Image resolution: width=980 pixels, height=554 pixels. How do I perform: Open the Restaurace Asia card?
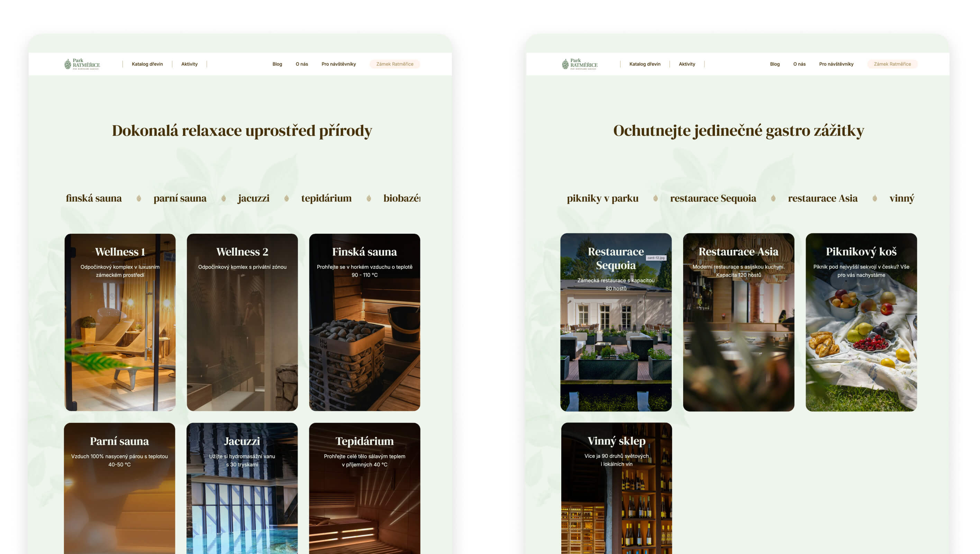(738, 322)
